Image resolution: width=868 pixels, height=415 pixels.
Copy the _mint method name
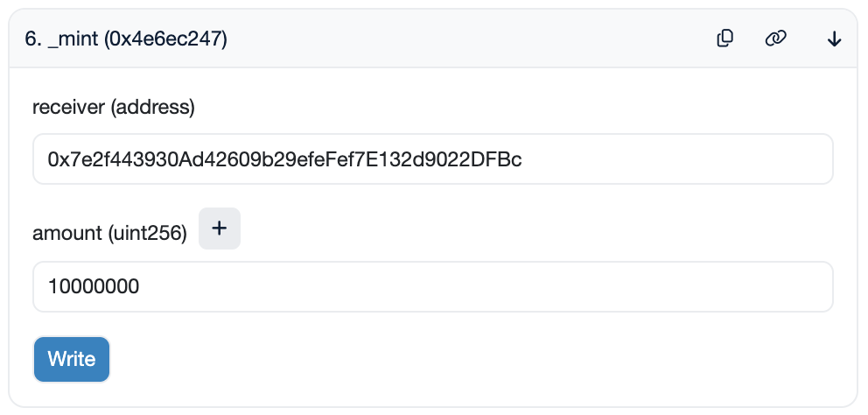click(725, 39)
